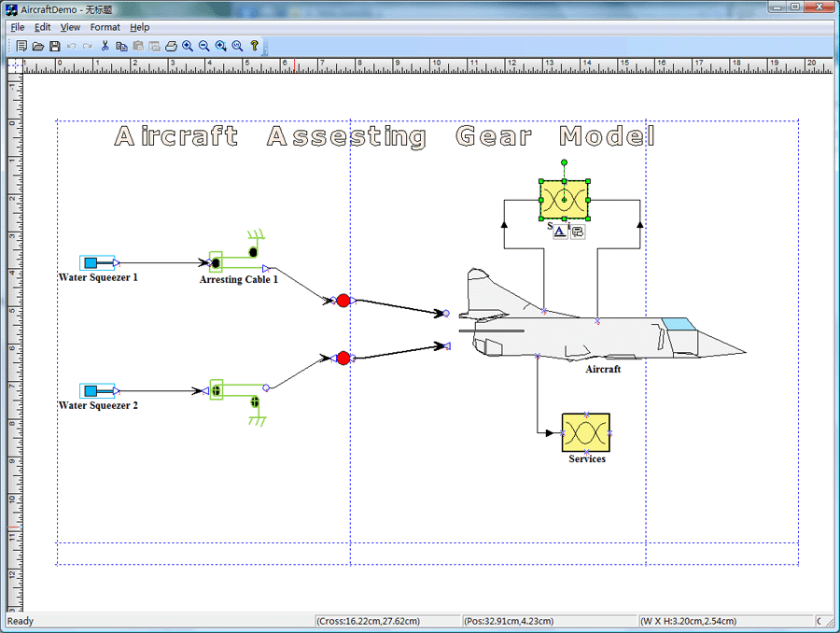Click the yellow question mark help icon

pos(254,46)
